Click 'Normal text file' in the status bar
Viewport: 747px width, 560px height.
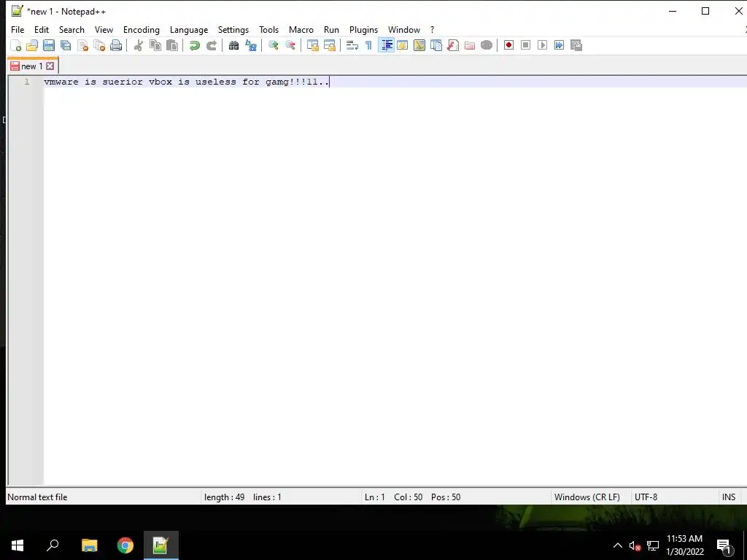[37, 497]
